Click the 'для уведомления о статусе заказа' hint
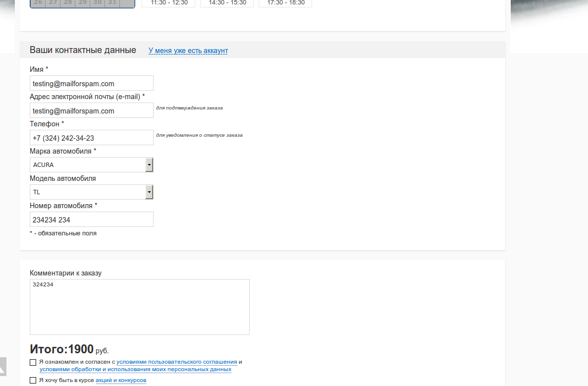The image size is (588, 386). tap(199, 135)
